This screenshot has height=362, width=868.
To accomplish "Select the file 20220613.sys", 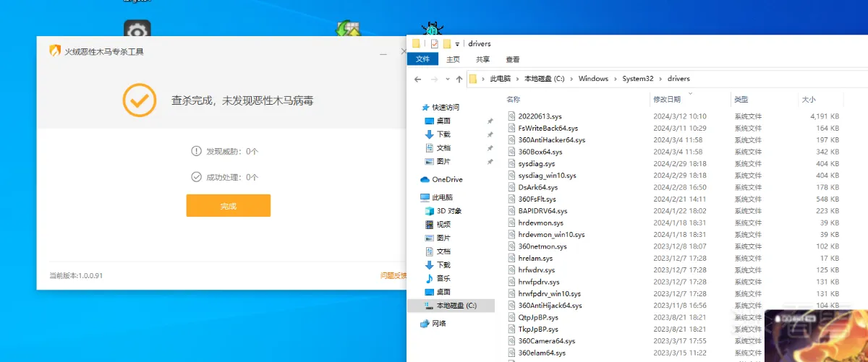I will 540,116.
